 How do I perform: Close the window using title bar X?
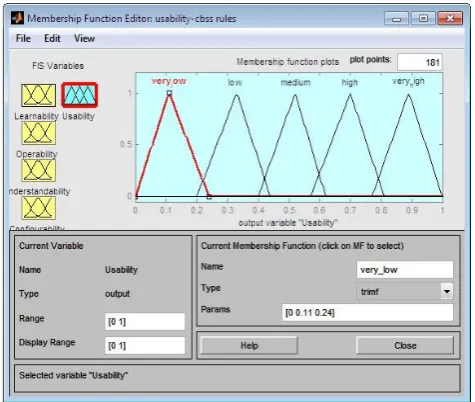[x=450, y=18]
